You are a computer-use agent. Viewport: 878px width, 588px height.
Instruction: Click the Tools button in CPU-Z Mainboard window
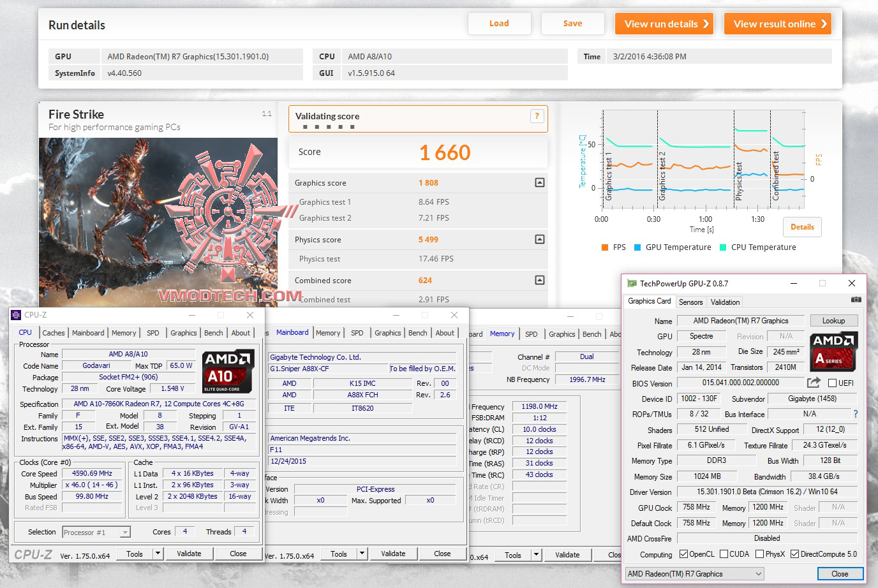tap(339, 554)
